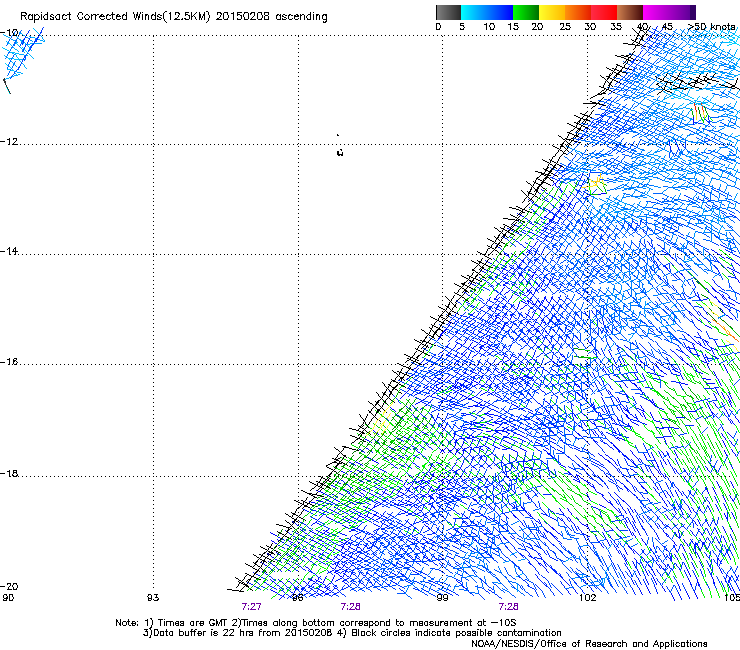Click the '5' legend scale label
Screen dimensions: 740x650
point(462,27)
